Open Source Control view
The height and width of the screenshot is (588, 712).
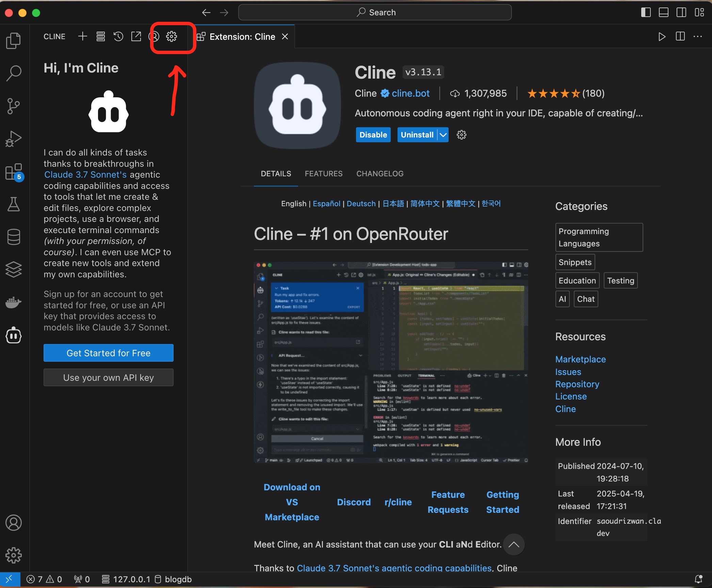coord(14,106)
